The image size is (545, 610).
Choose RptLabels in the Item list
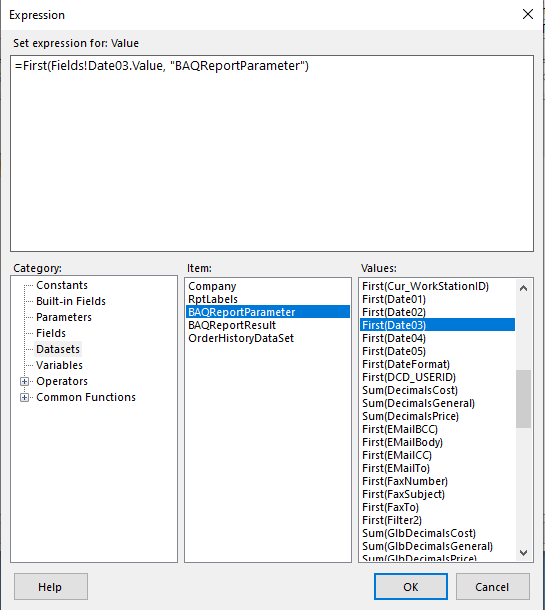(267, 299)
